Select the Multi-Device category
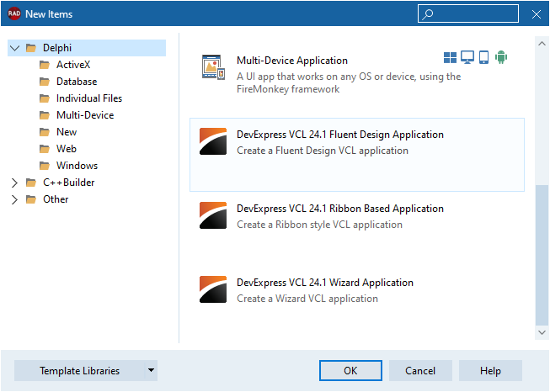Viewport: 550px width, 392px height. [x=85, y=115]
